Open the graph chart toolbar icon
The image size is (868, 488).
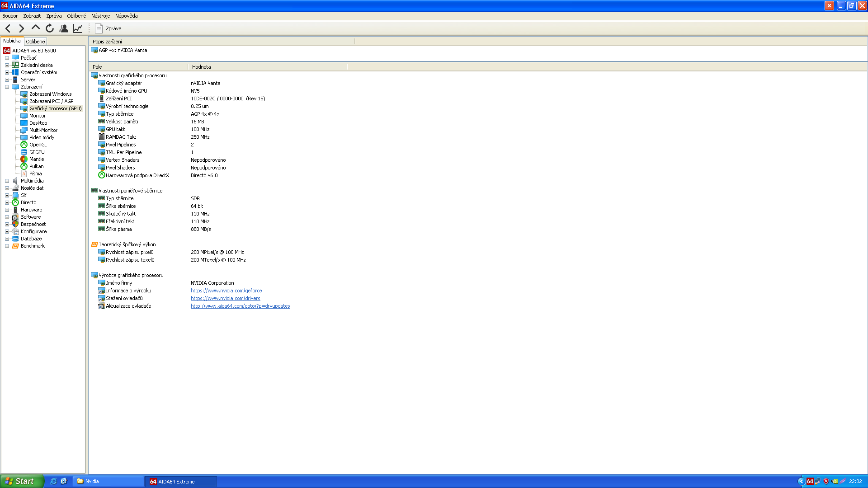click(78, 28)
